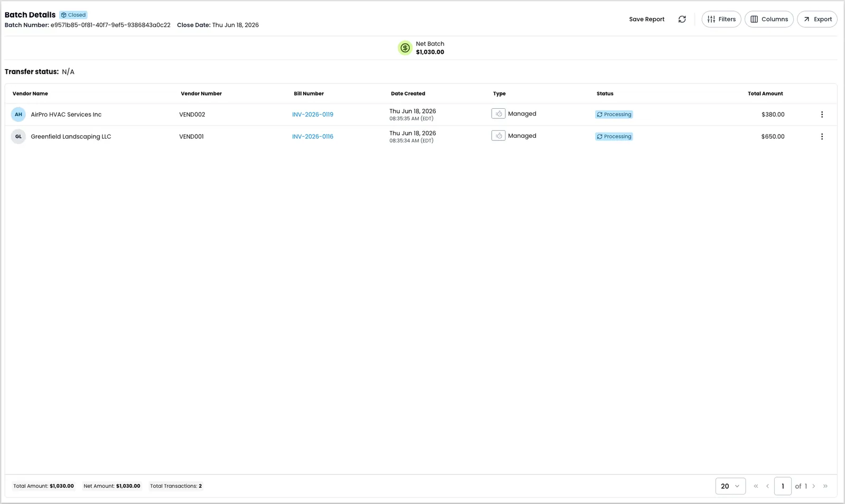The width and height of the screenshot is (845, 504).
Task: Open the invoice INV-2026-0119 link
Action: (313, 115)
